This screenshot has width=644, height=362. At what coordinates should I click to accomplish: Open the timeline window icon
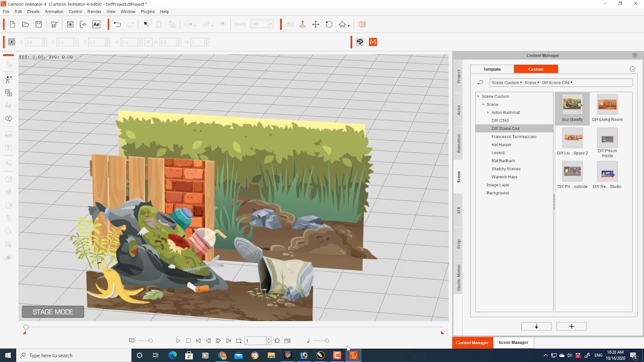[x=287, y=341]
